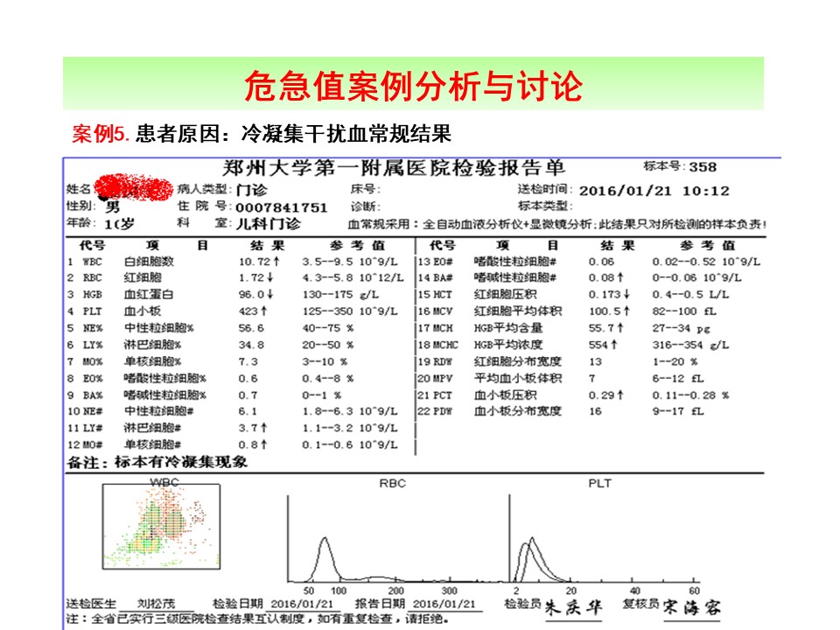
Task: Select the PCT result "0.29"
Action: [602, 395]
